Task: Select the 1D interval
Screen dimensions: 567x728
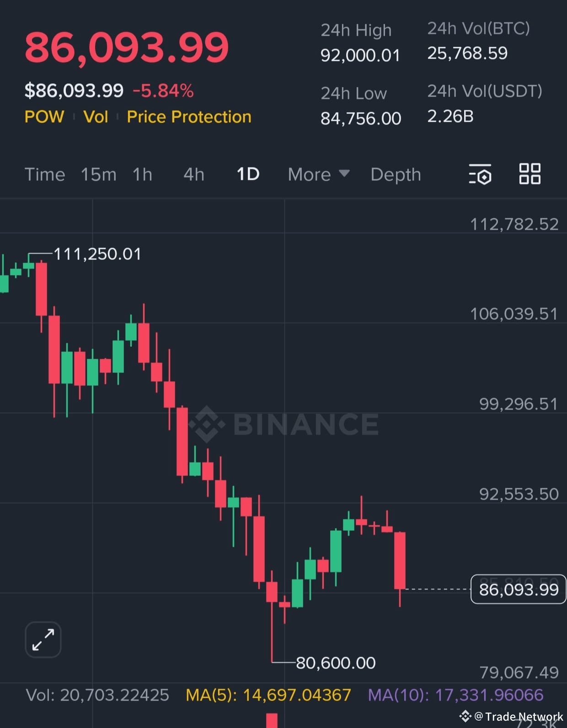Action: point(248,174)
